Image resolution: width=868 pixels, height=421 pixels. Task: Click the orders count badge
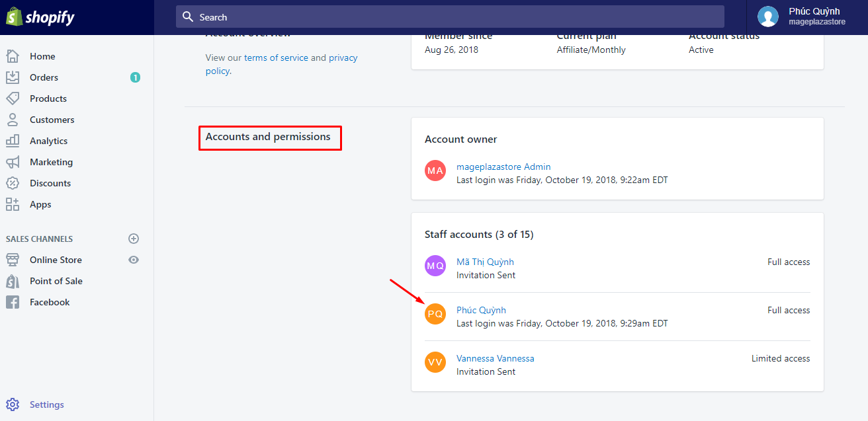tap(135, 77)
